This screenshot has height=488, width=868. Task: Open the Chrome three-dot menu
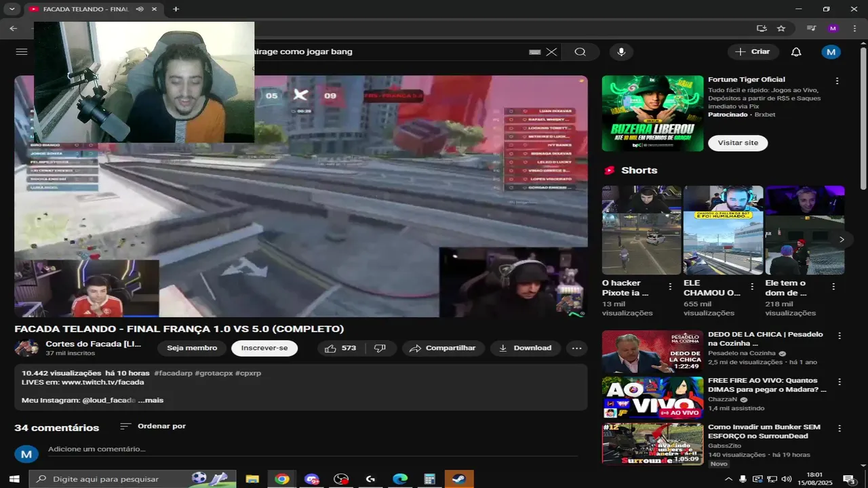(854, 28)
